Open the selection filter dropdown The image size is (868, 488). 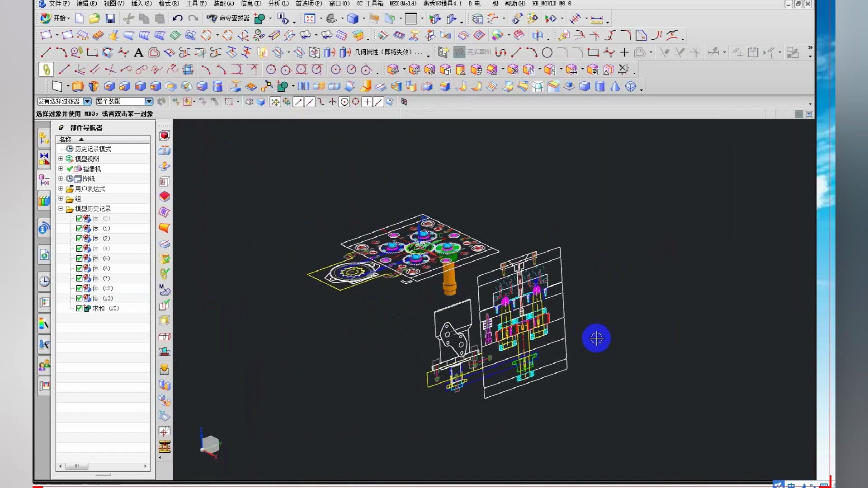pos(87,102)
